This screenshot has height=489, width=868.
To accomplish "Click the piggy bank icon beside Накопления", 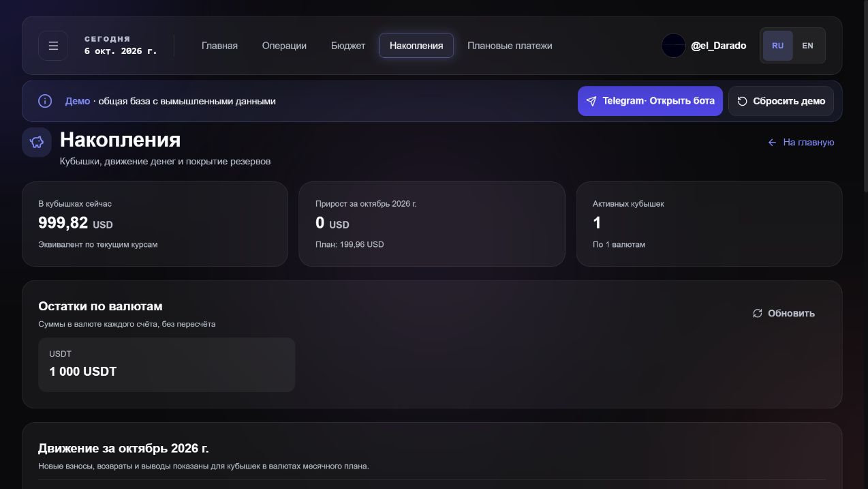I will point(37,143).
